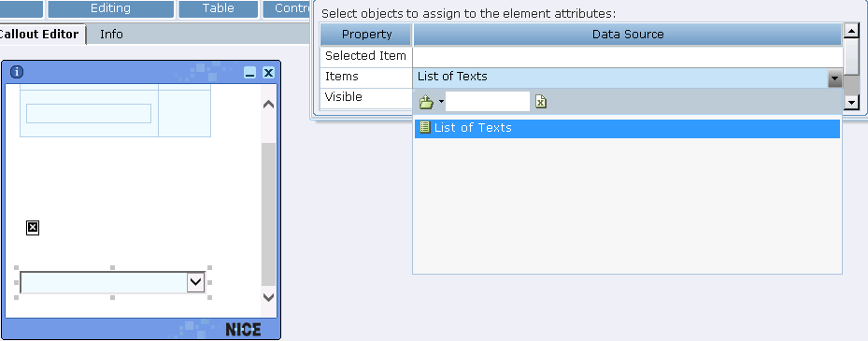Switch to the Callout Editor tab

click(40, 35)
